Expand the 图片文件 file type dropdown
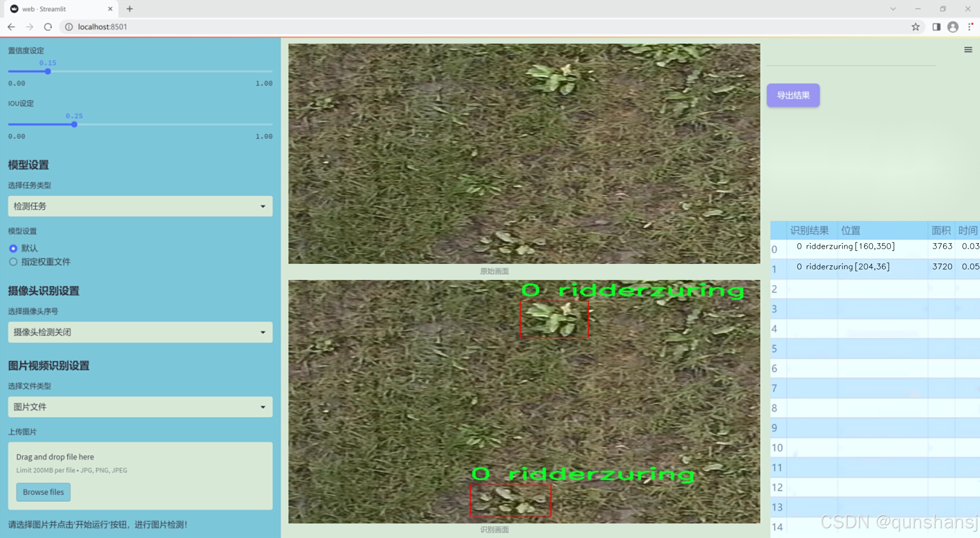 tap(140, 407)
